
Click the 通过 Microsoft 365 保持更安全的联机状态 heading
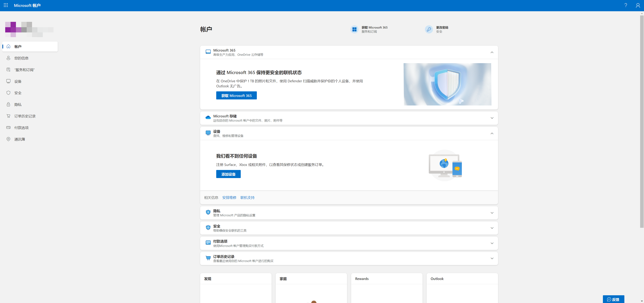259,72
